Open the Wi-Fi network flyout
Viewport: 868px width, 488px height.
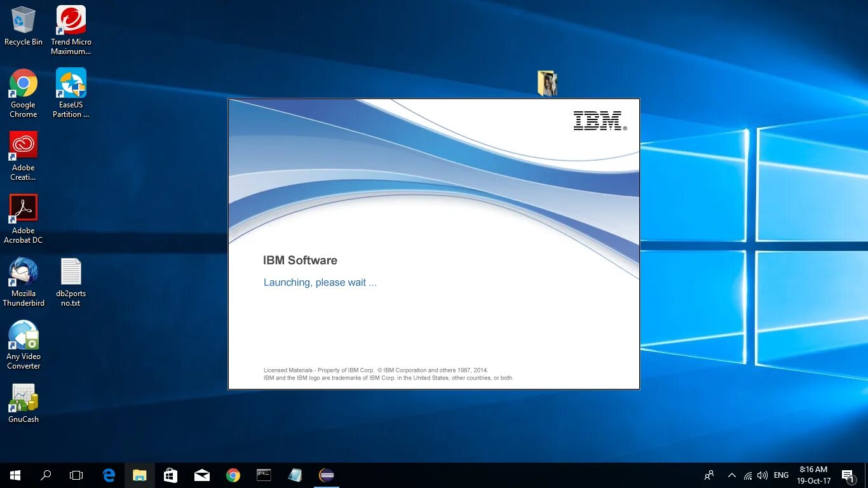[x=748, y=475]
